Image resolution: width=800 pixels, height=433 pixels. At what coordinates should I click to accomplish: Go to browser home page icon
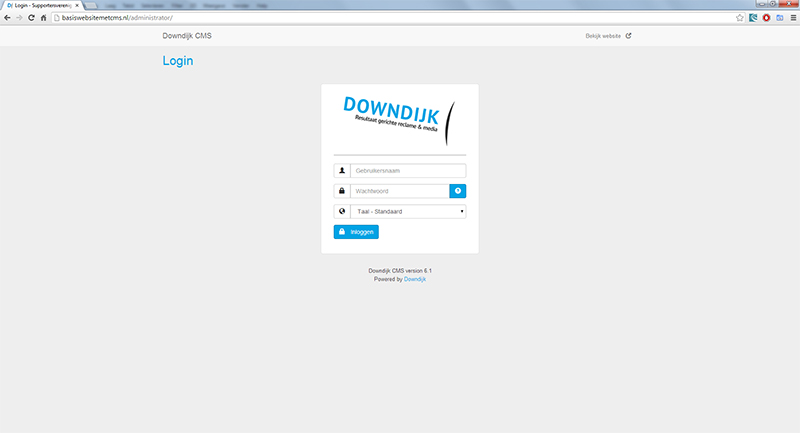[43, 18]
